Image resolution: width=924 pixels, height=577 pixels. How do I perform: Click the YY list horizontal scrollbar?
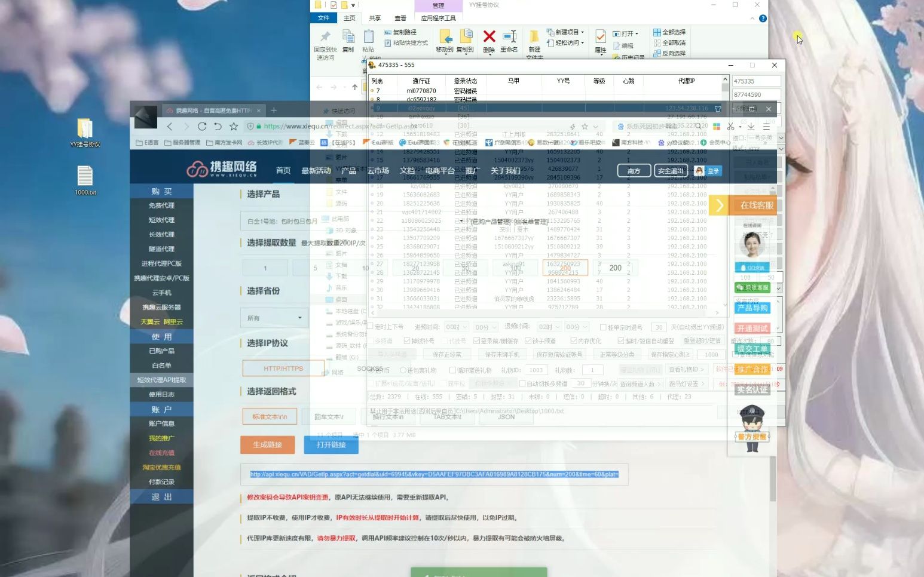544,313
